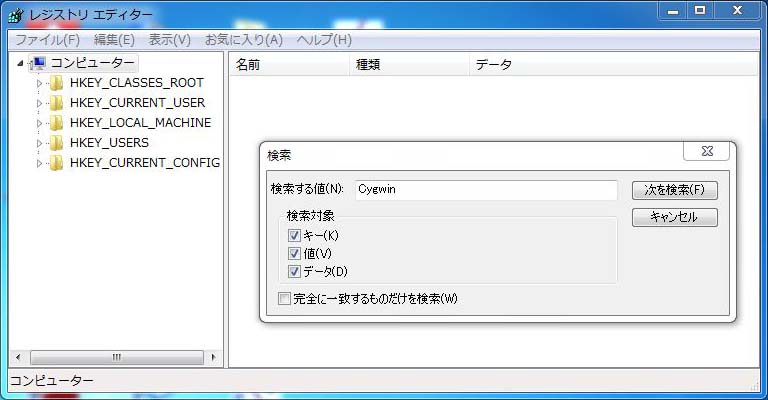Expand the HKEY_CLASSES_ROOT tree node arrow
768x400 pixels.
(40, 83)
